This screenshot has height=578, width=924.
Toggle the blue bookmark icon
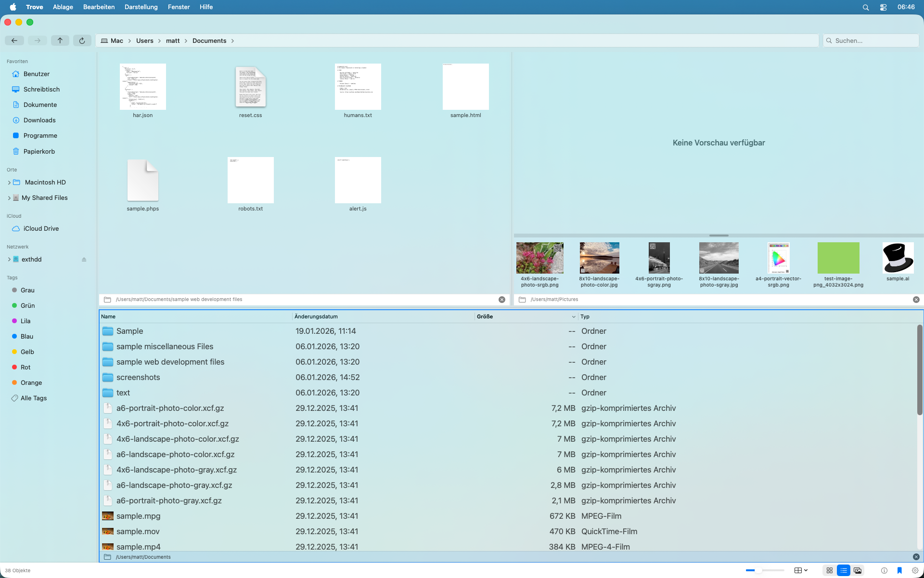click(x=899, y=570)
